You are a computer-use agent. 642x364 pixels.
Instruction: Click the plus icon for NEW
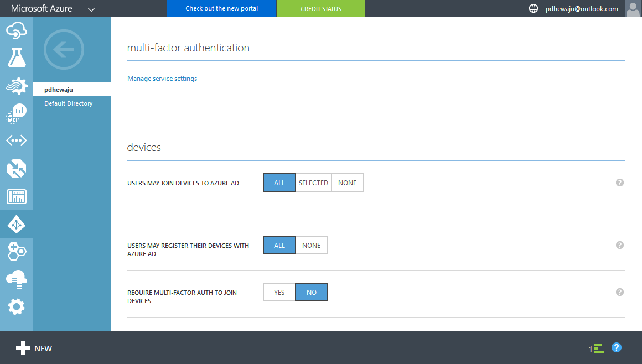(23, 348)
